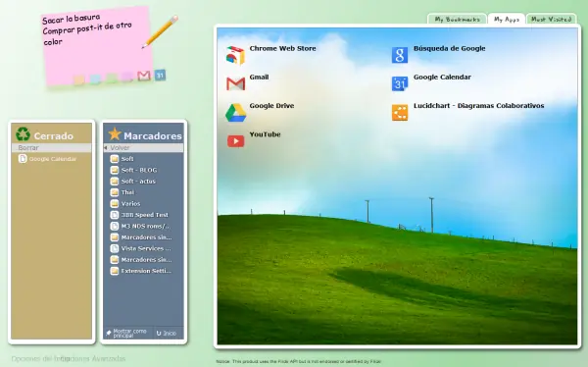588x367 pixels.
Task: Select the My Apps tab
Action: (507, 20)
